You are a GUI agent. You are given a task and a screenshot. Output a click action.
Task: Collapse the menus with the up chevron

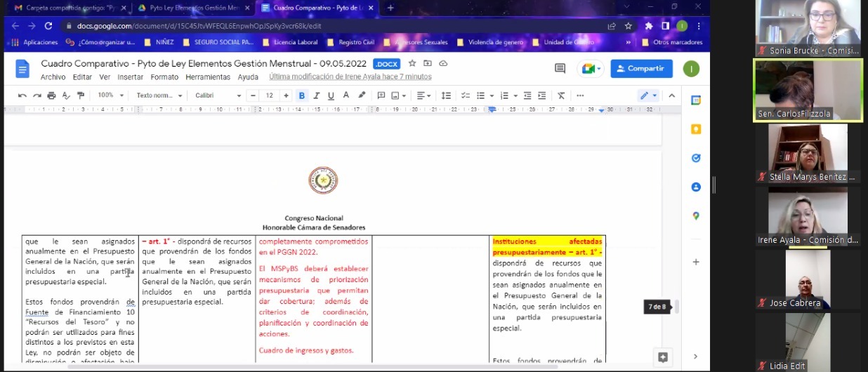click(672, 95)
